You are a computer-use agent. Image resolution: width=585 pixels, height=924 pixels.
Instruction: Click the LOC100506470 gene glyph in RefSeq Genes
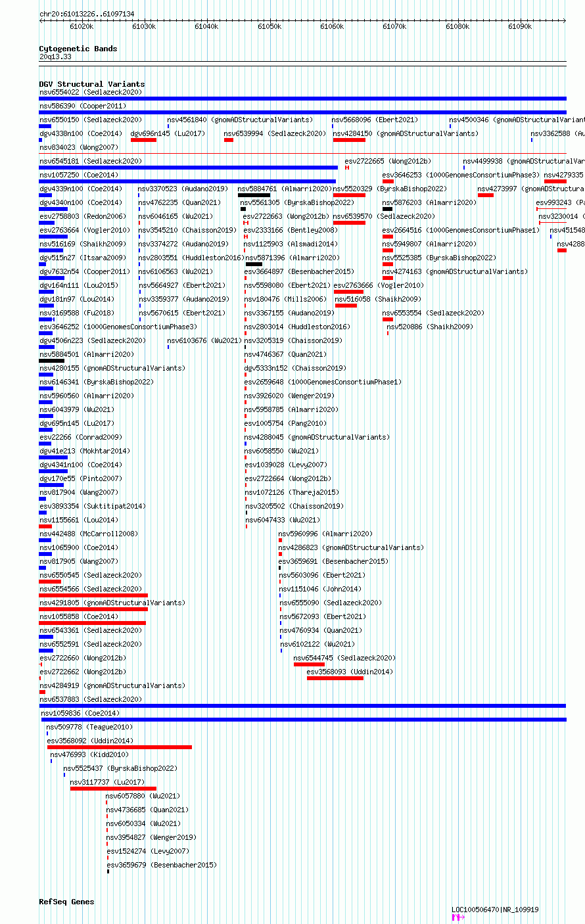[457, 917]
